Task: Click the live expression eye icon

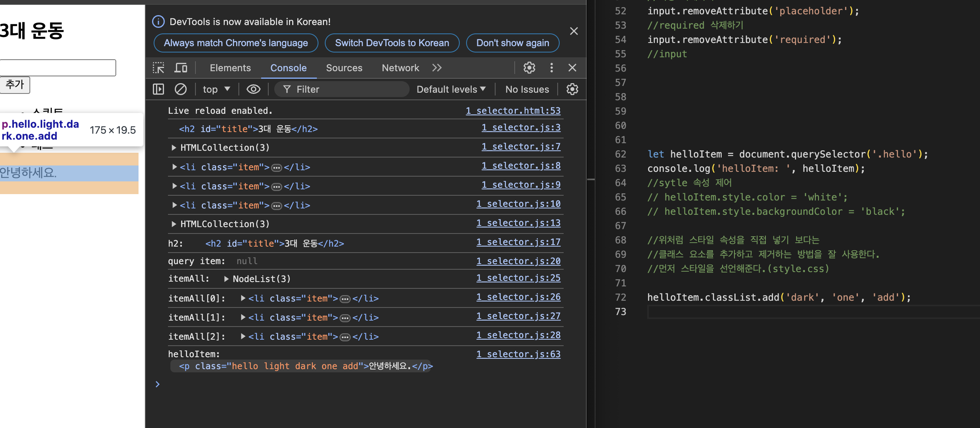Action: pyautogui.click(x=253, y=89)
